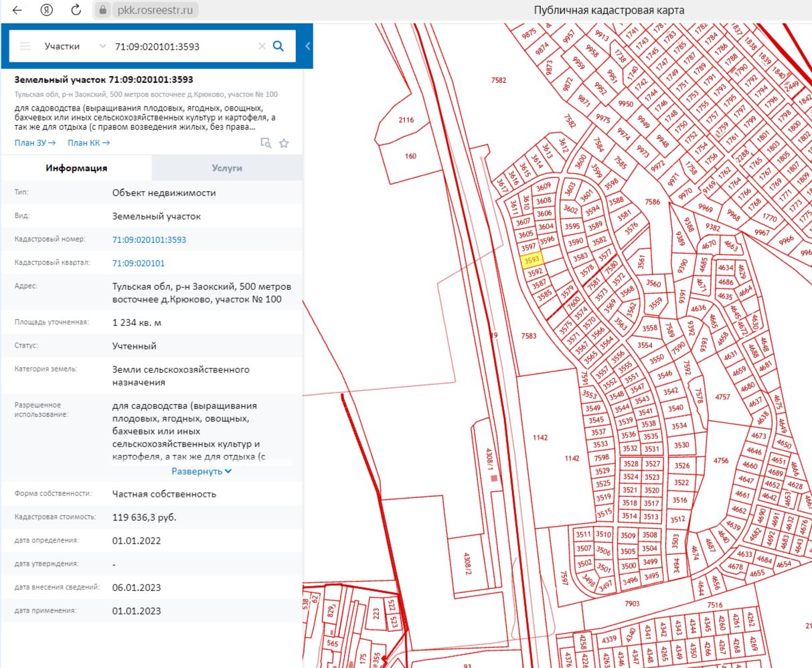Select the Вид value Земельный участок
This screenshot has width=812, height=668.
[x=157, y=216]
